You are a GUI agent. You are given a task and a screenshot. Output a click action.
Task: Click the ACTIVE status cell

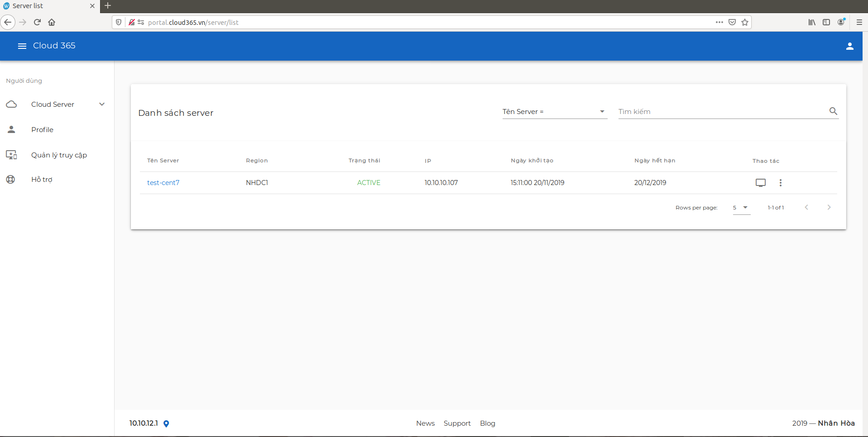(x=369, y=183)
